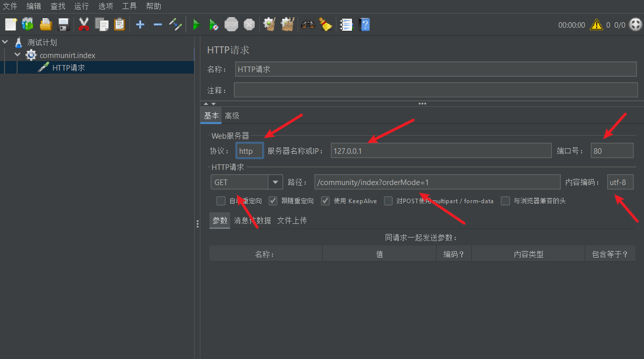Viewport: 644px width, 359px height.
Task: Select the 消息体数据 tab
Action: [x=252, y=220]
